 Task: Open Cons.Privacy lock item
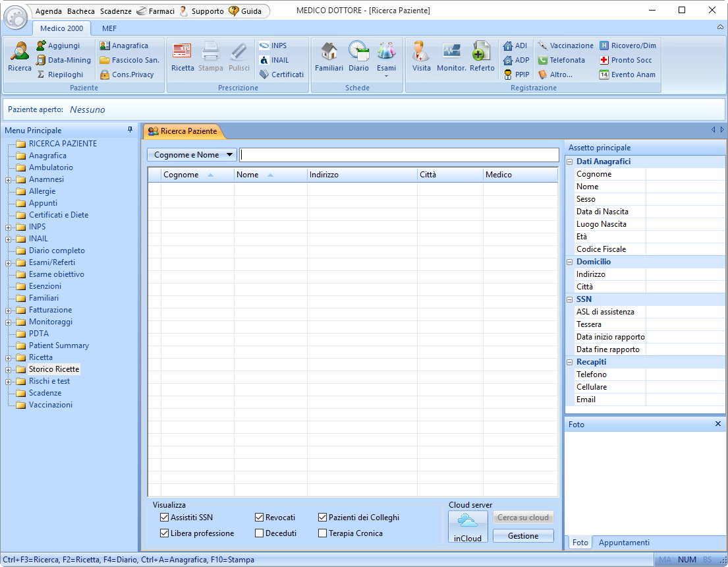tap(126, 75)
